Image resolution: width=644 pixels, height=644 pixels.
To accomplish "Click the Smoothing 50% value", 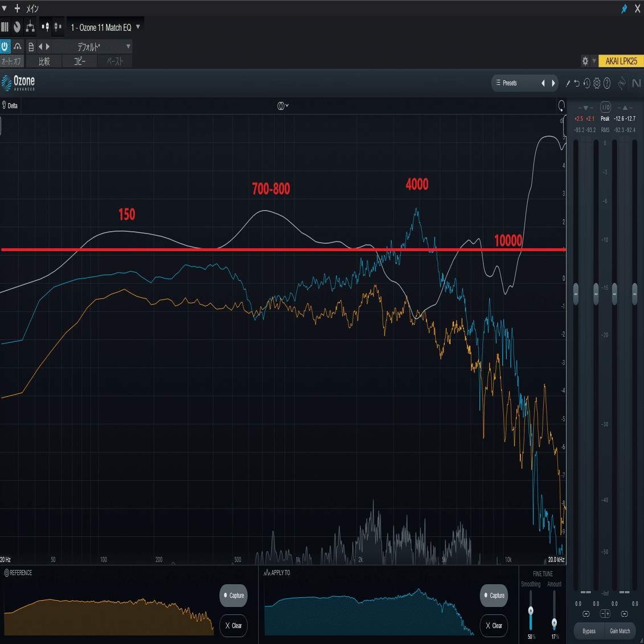I will point(531,637).
